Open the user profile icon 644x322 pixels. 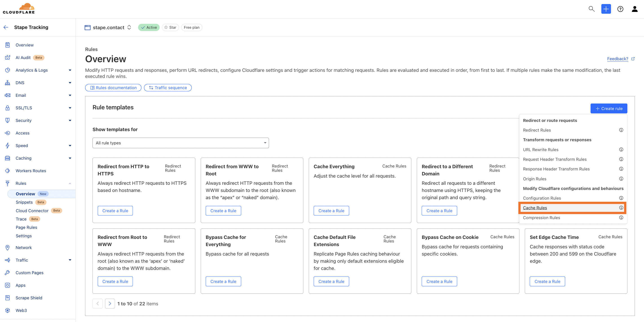click(635, 9)
